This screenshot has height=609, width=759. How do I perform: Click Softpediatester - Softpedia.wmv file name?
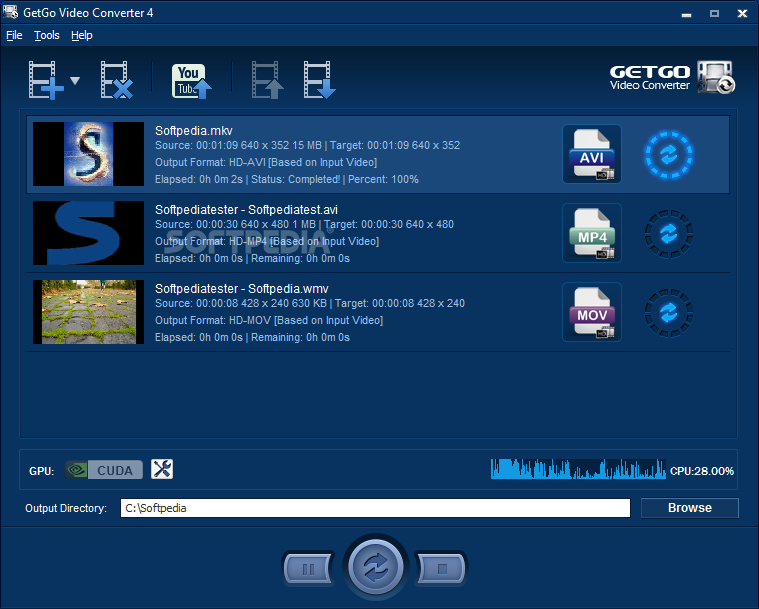(242, 289)
